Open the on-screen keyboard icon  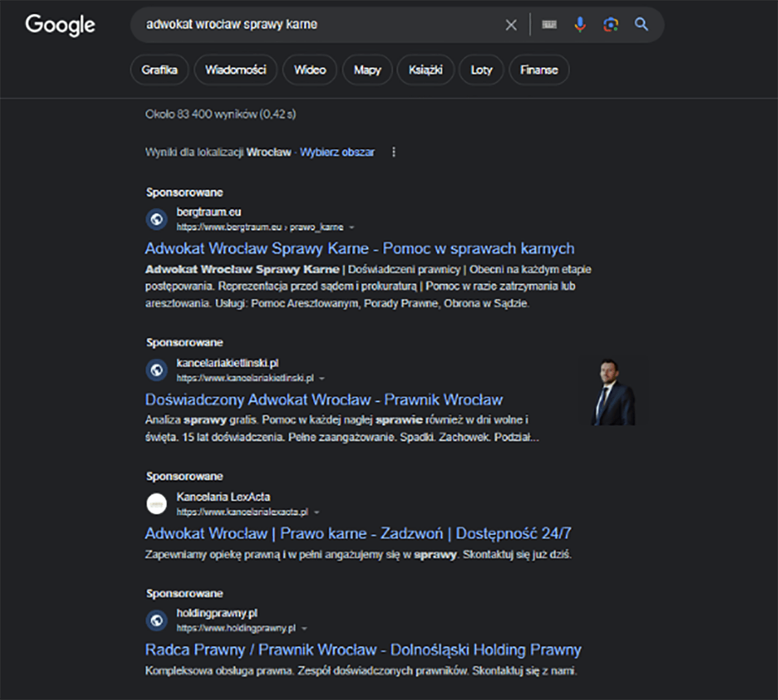pyautogui.click(x=549, y=25)
